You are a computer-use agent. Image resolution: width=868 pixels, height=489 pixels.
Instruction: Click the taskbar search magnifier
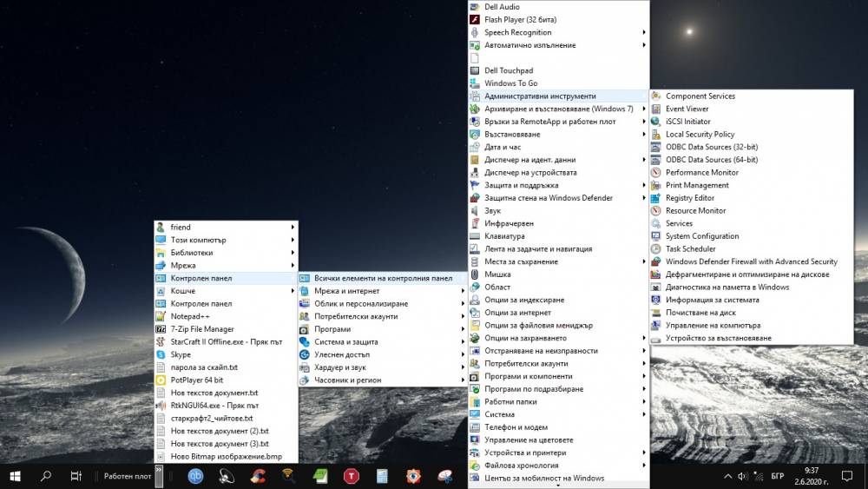(46, 476)
